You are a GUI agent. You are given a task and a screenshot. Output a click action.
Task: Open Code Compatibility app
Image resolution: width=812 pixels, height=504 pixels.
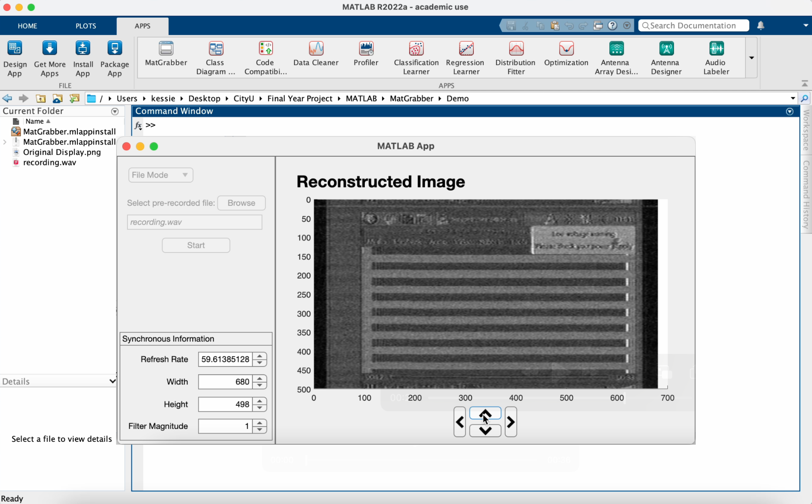(265, 58)
